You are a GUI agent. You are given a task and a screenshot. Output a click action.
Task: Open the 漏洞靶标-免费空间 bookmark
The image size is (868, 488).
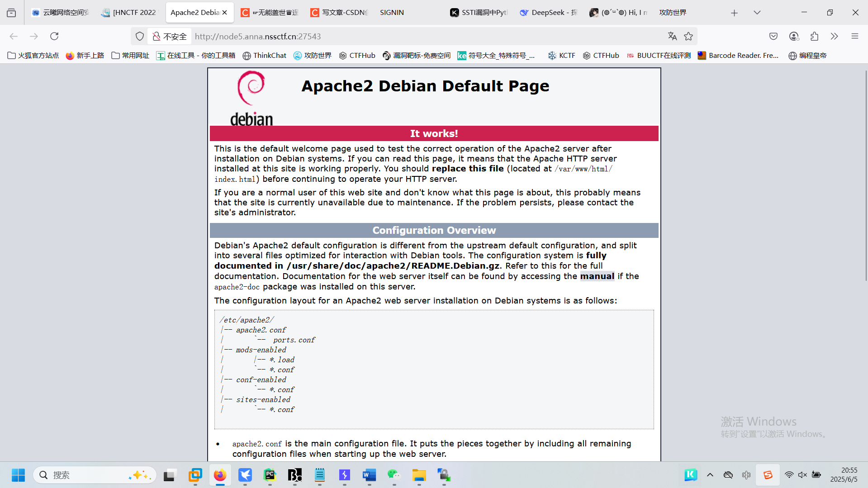click(417, 56)
